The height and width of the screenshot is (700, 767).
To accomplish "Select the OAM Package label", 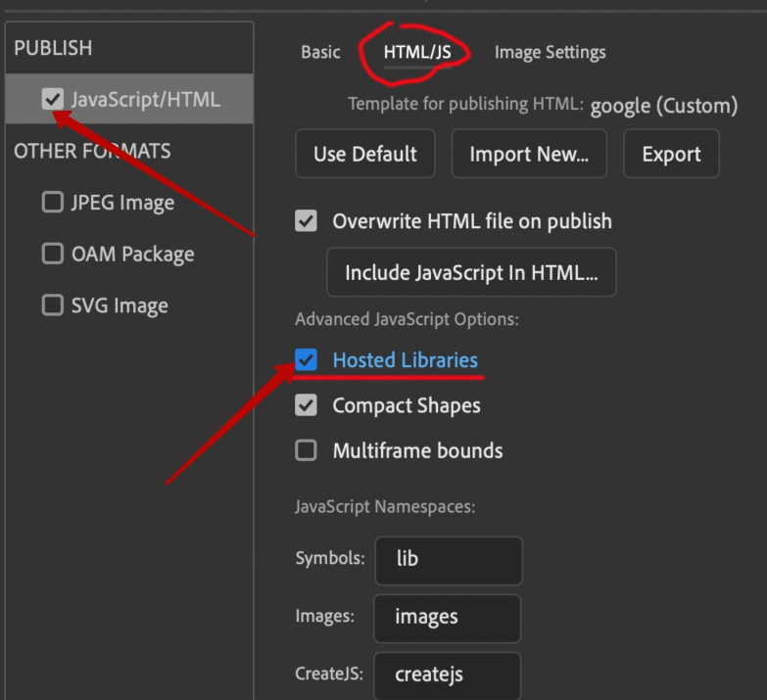I will 132,255.
